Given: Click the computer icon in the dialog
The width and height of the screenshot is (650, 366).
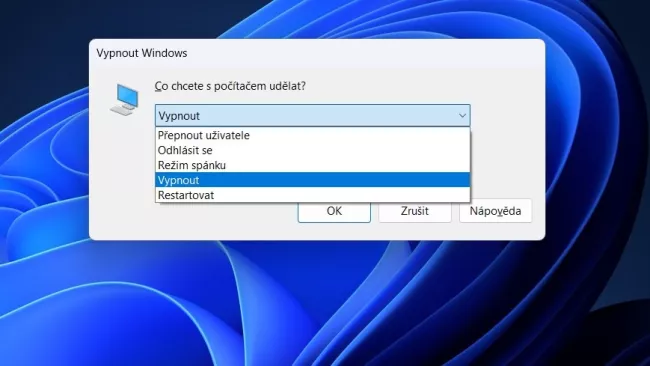Looking at the screenshot, I should [x=124, y=99].
